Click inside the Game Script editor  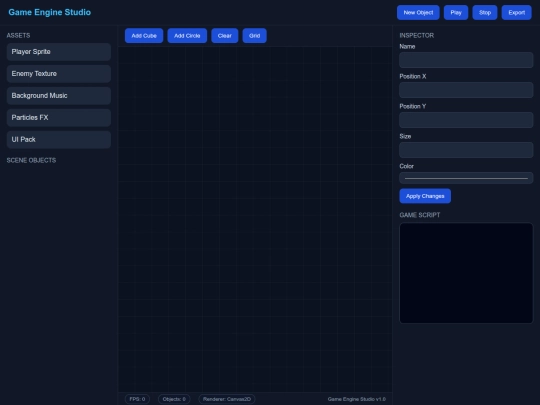coord(466,273)
